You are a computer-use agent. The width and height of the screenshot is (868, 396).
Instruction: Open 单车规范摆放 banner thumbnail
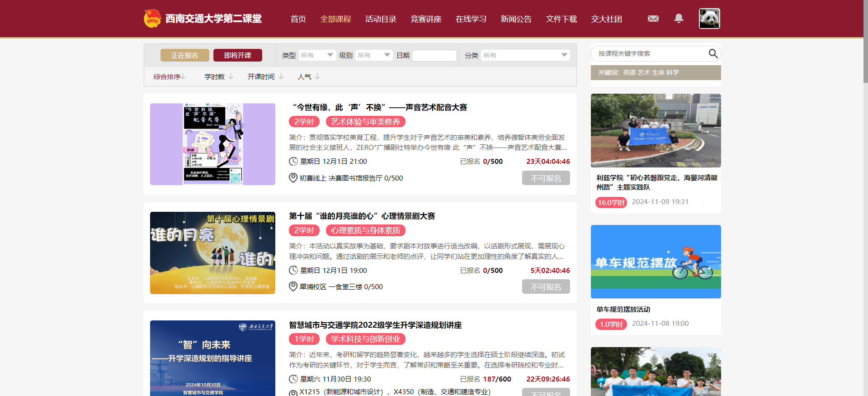point(656,262)
